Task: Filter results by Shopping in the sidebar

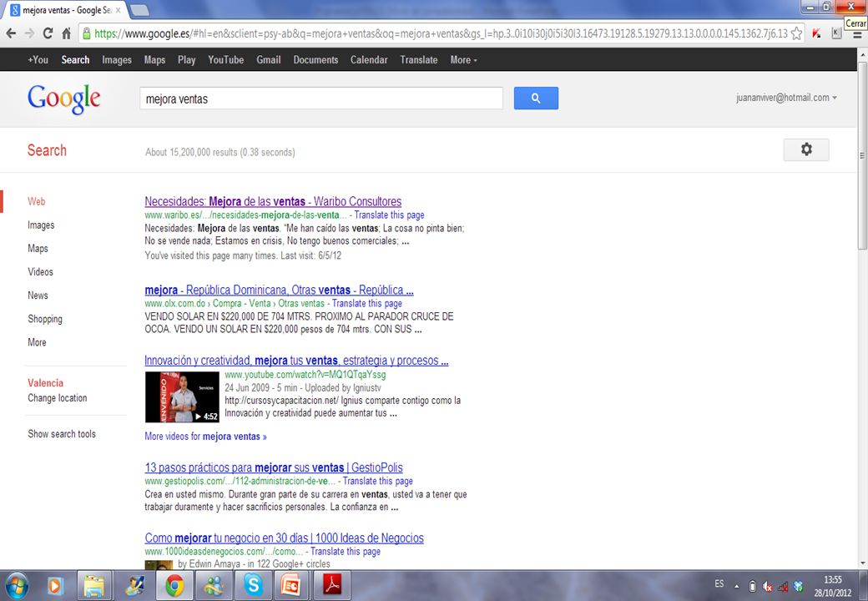Action: (45, 319)
